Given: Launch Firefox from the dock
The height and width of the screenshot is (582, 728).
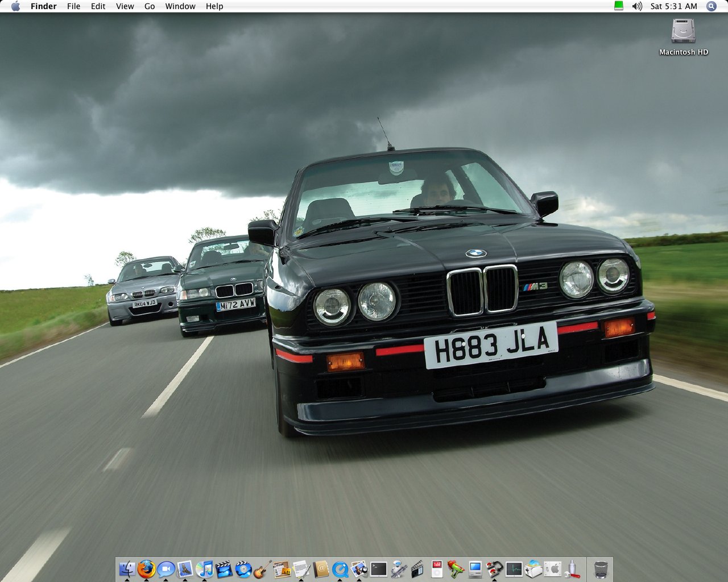Looking at the screenshot, I should tap(146, 569).
